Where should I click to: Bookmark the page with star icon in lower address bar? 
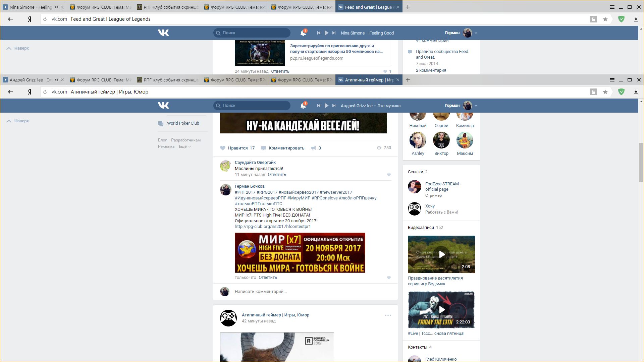[605, 92]
